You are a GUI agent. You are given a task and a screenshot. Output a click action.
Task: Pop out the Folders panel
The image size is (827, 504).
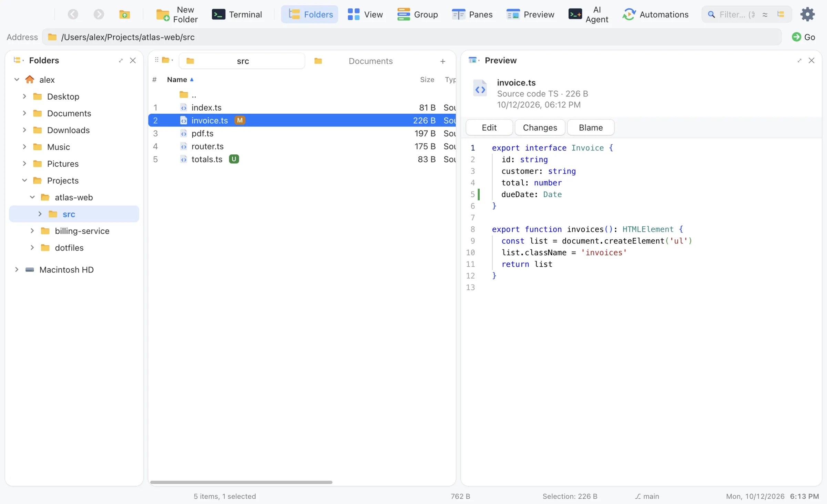(x=121, y=61)
